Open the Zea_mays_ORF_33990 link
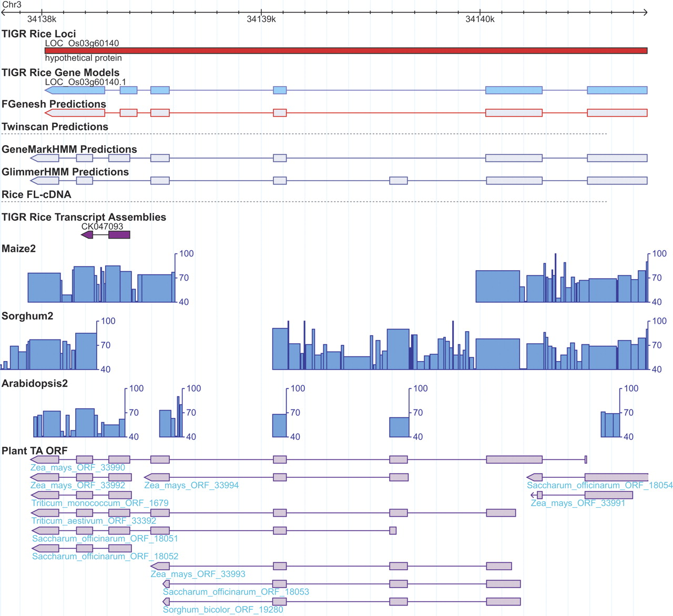673x616 pixels. point(78,468)
